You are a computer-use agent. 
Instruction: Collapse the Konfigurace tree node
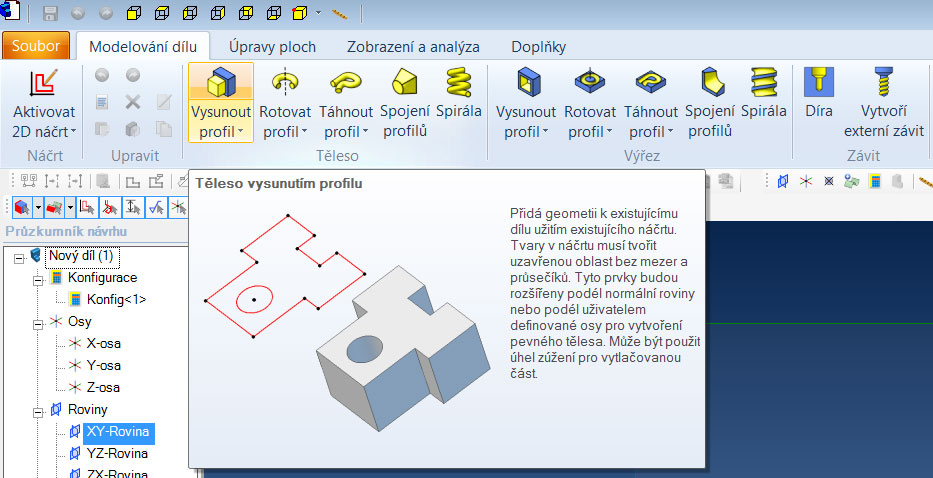39,278
